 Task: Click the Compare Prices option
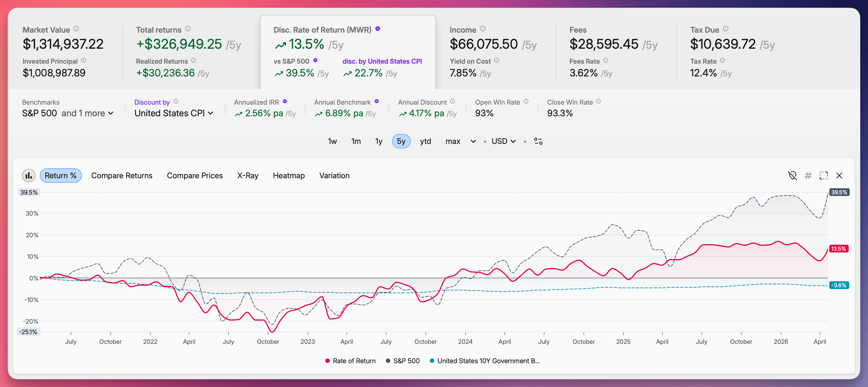point(195,175)
